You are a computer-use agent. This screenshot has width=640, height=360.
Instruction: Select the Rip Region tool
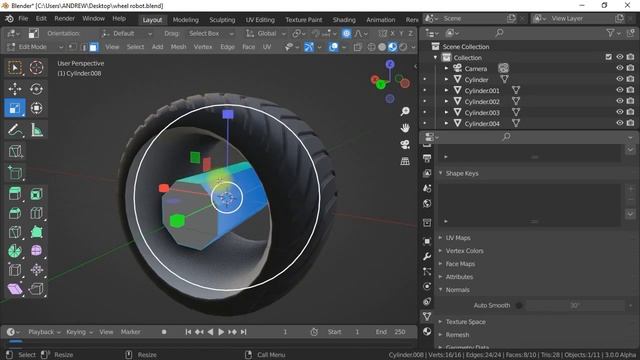[x=36, y=289]
